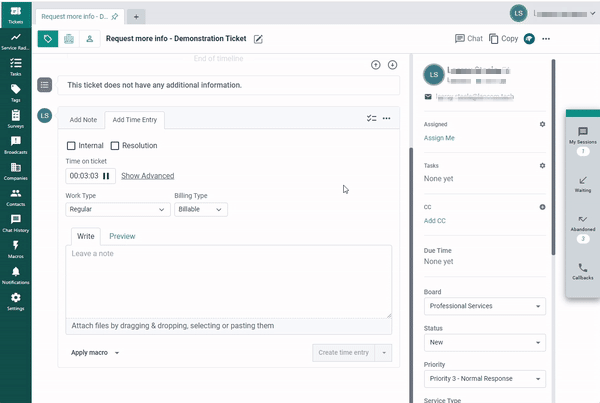Open Notifications in the sidebar

point(16,276)
